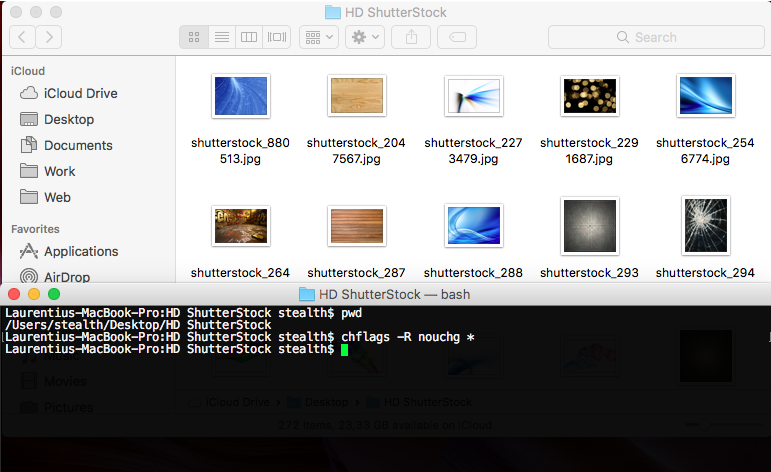Click the '/Users/stealth/Desktop/HD ShutterStock' output line

(x=138, y=325)
